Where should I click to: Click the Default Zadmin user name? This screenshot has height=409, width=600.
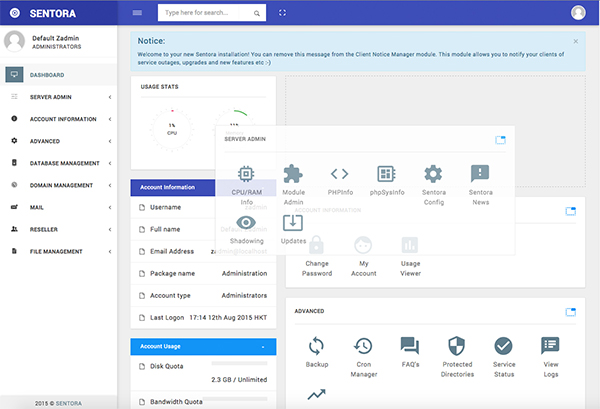click(55, 38)
